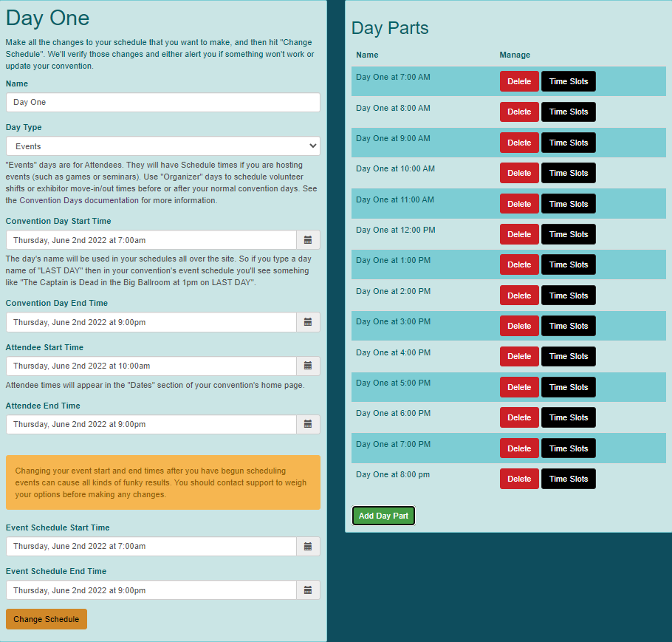Open Time Slots for Day One at 7:00 PM
The width and height of the screenshot is (672, 642).
pos(569,448)
